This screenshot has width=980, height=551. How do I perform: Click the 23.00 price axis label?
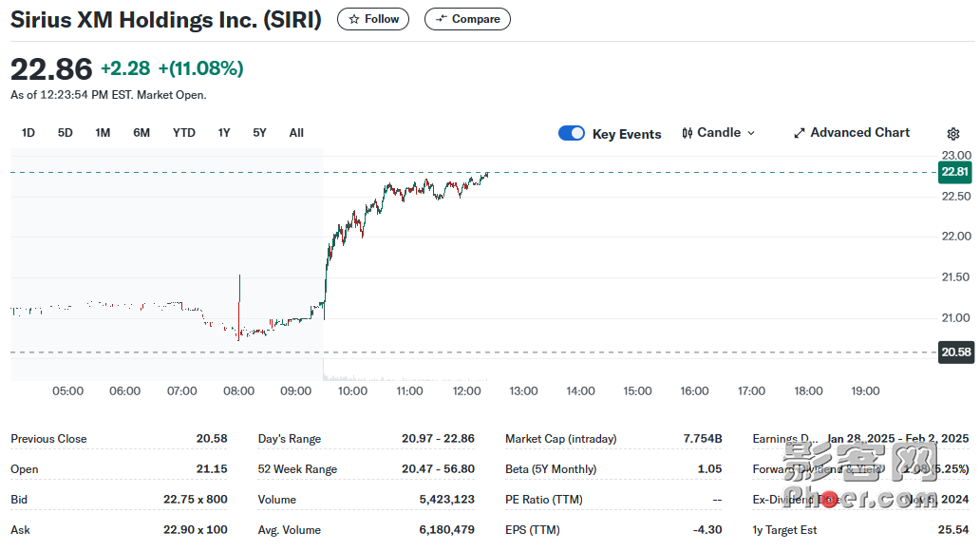[x=957, y=155]
